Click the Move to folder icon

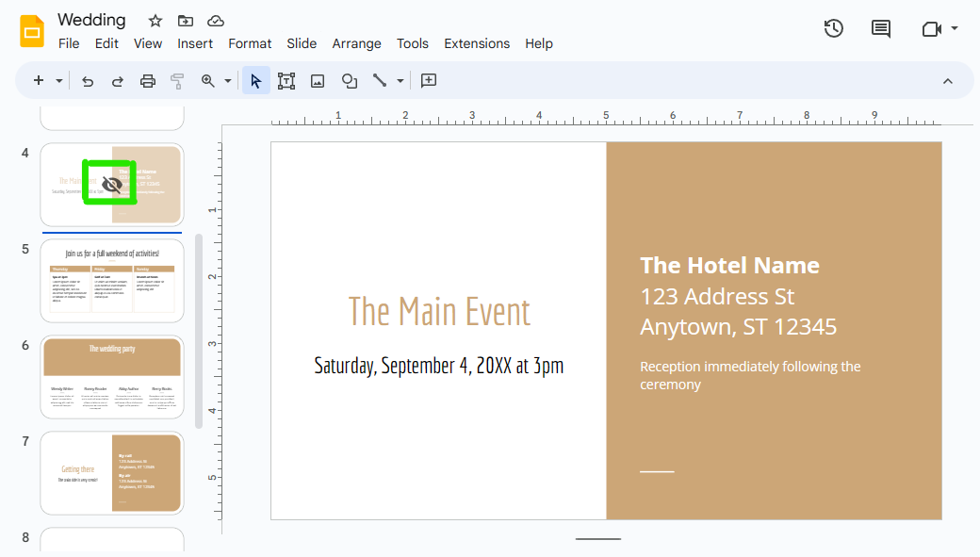185,21
